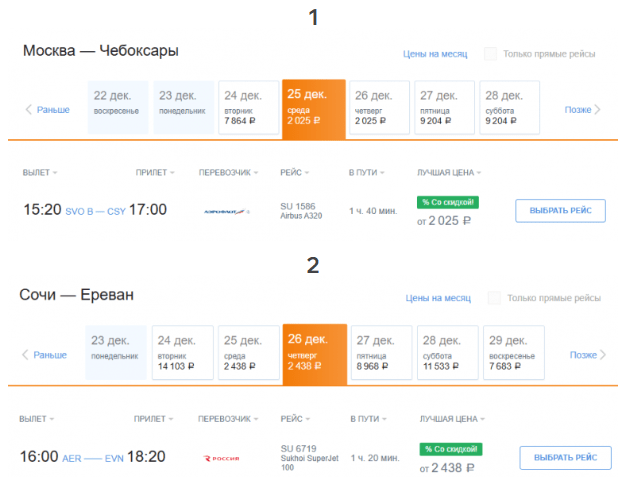This screenshot has width=630, height=477.
Task: Sort Moscow flights by ВЫЛЕТ departure time
Action: point(40,172)
